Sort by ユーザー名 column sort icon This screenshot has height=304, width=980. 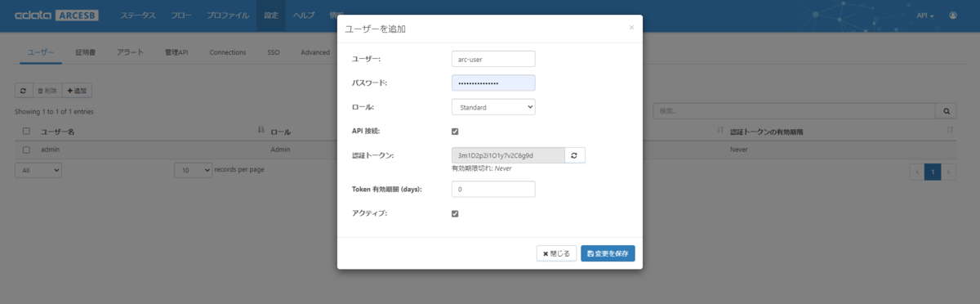pyautogui.click(x=261, y=131)
